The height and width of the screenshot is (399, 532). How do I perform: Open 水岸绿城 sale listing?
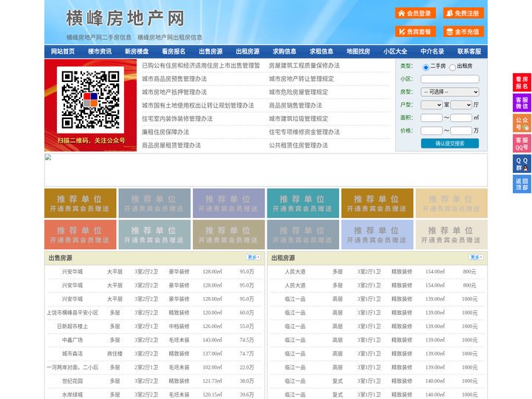coord(72,395)
